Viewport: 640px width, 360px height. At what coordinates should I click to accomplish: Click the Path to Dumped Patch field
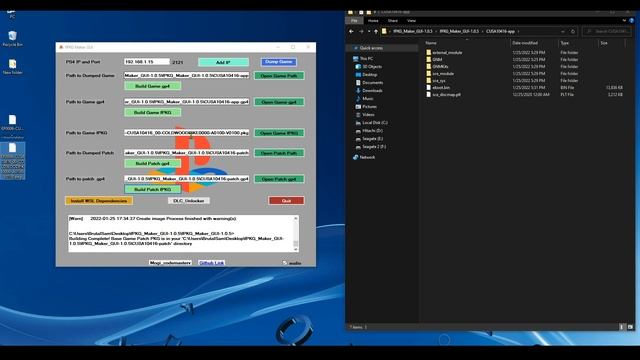tap(187, 152)
